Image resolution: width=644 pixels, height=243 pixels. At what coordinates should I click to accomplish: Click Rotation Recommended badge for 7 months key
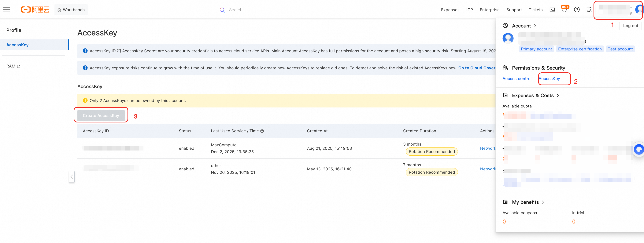tap(431, 172)
